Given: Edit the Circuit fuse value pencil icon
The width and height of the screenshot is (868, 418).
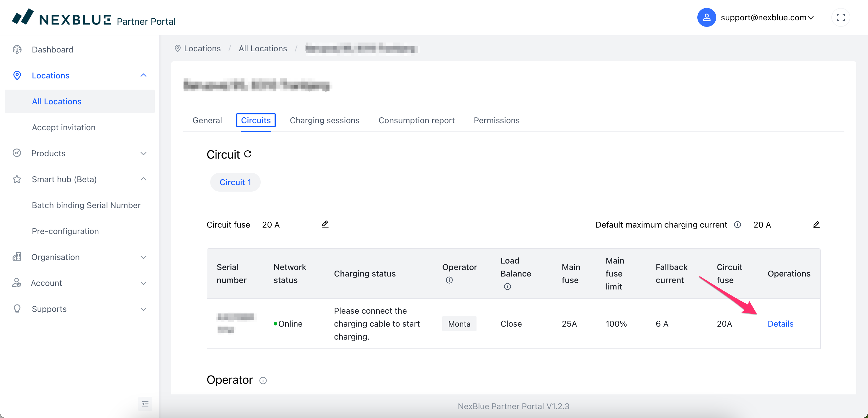Looking at the screenshot, I should [x=325, y=224].
